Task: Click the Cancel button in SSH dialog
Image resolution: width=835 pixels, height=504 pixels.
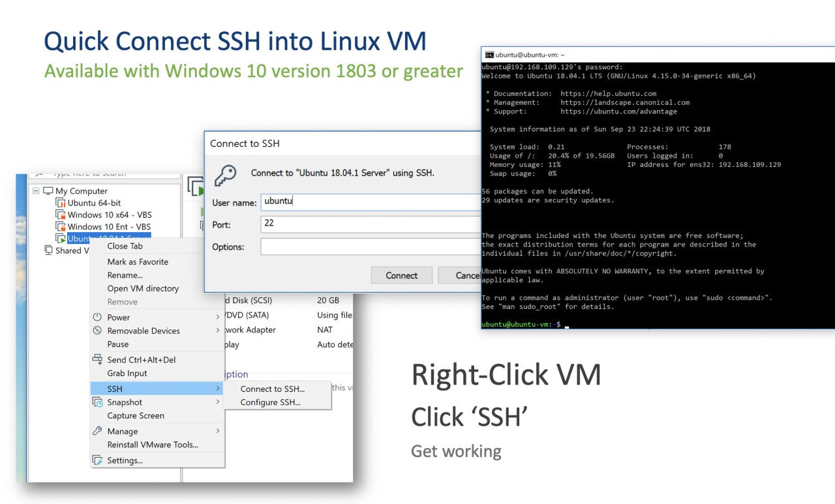Action: [461, 275]
